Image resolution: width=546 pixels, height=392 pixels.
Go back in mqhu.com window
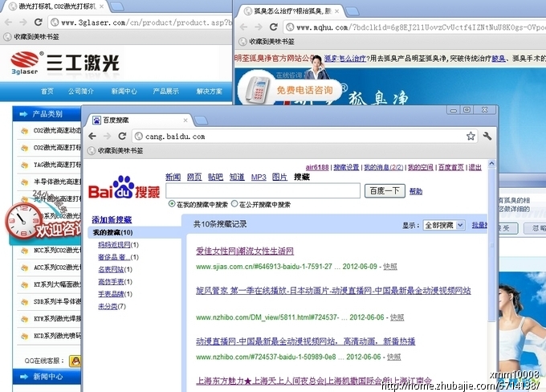pyautogui.click(x=244, y=27)
